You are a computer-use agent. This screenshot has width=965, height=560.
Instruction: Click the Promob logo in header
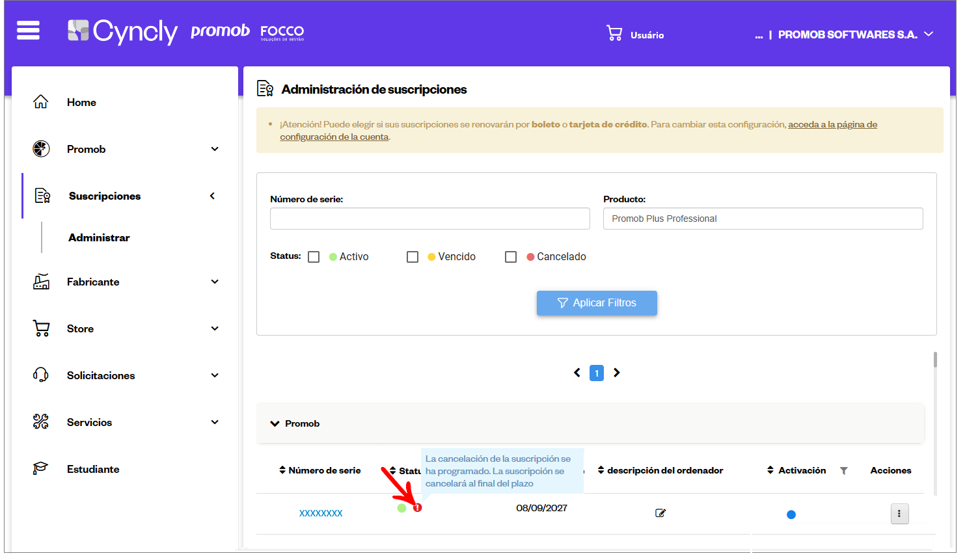pos(220,31)
